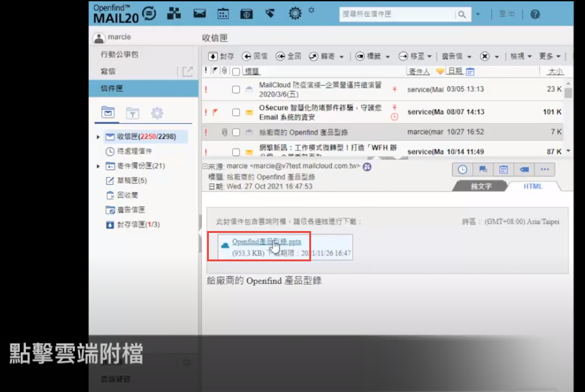Check the OSecure message checkbox
The width and height of the screenshot is (585, 392).
pyautogui.click(x=236, y=112)
